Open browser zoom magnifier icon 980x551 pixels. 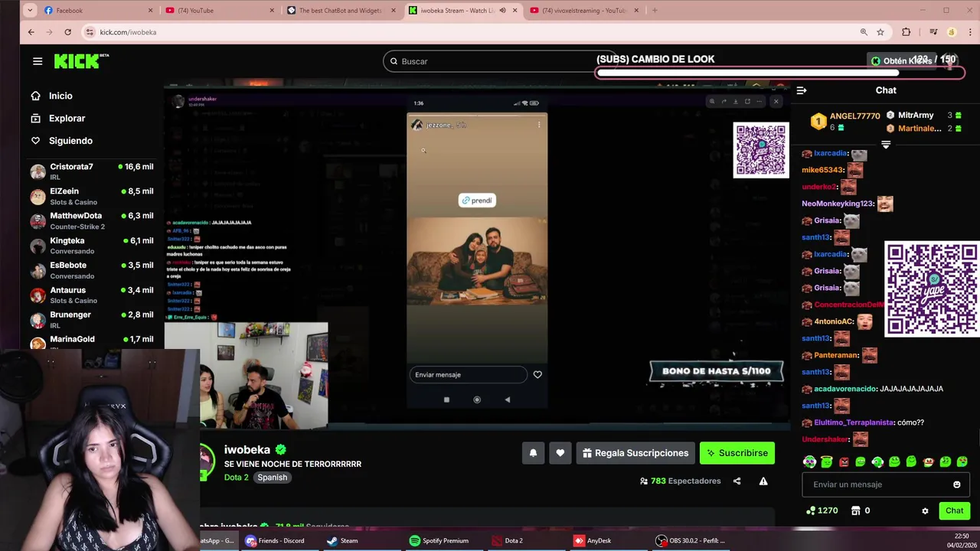864,32
